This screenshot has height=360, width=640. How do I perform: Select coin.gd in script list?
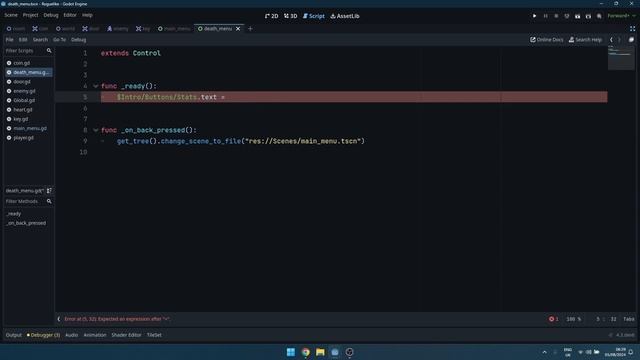(28, 63)
